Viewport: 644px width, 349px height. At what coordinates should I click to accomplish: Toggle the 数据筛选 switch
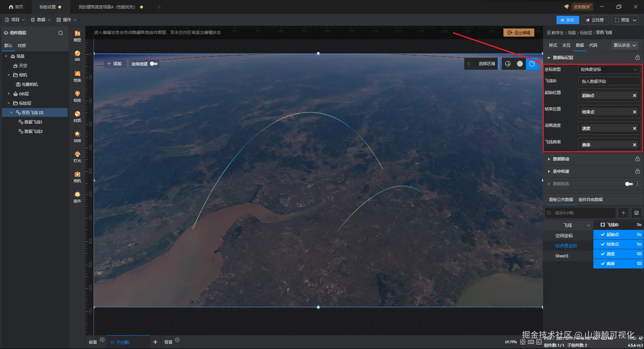[x=629, y=184]
